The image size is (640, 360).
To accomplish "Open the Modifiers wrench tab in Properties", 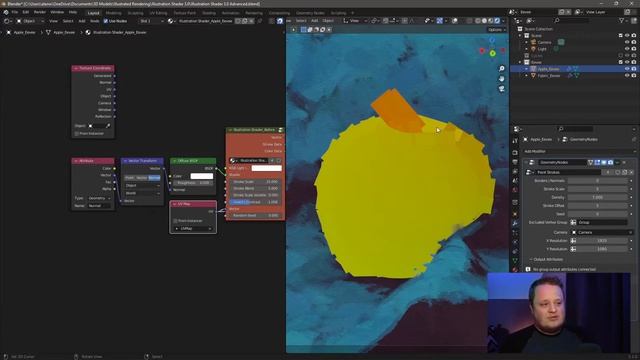I will (x=515, y=223).
